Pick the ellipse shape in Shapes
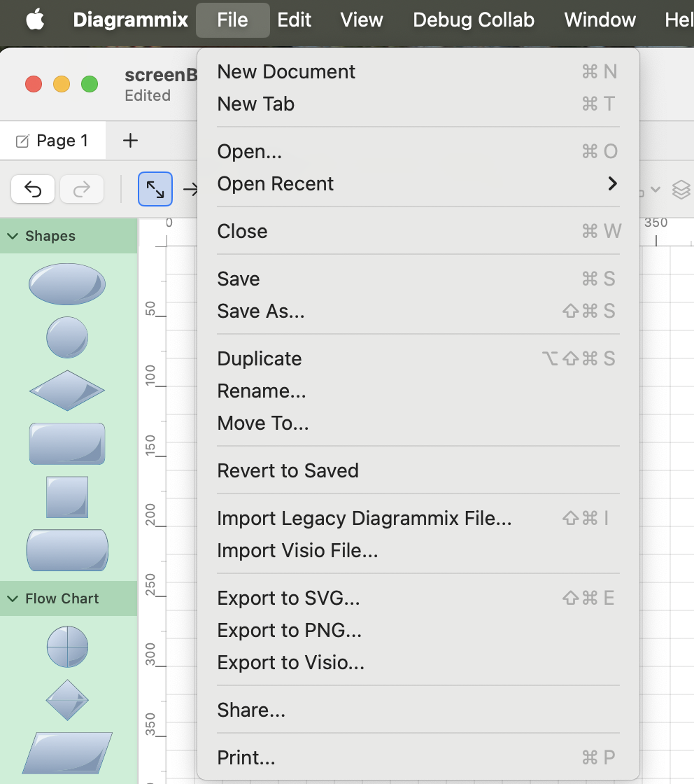Screen dimensions: 694x784 click(x=67, y=284)
